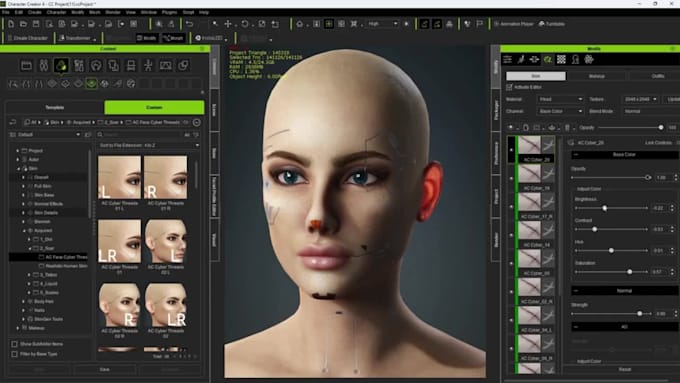
Task: Toggle visibility of AC Cyber_17_R layer
Action: tap(511, 206)
